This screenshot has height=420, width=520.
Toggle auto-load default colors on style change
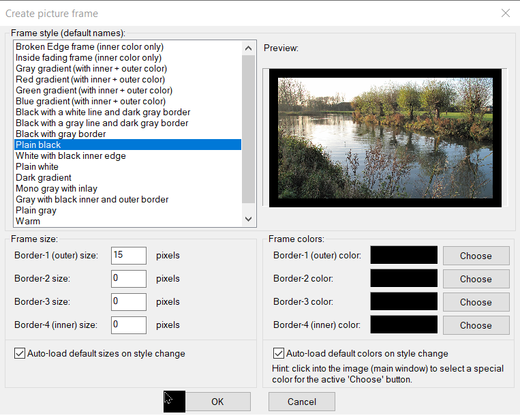tap(278, 353)
